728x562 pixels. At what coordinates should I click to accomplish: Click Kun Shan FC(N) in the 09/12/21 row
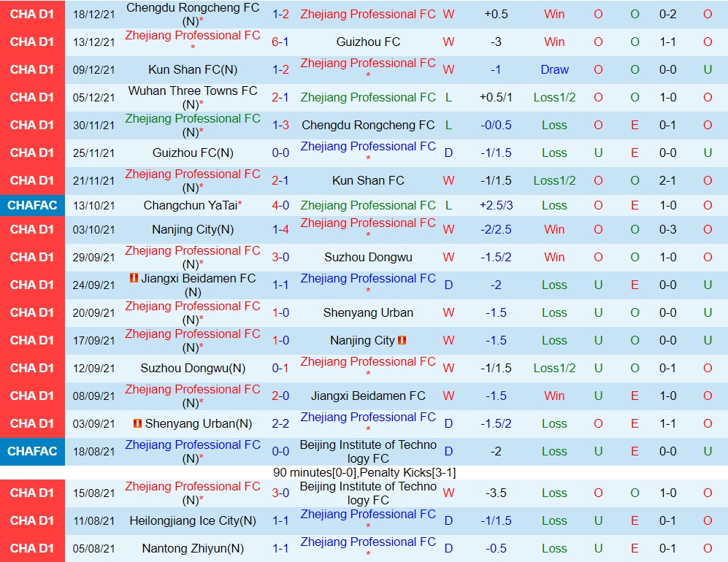tap(193, 69)
